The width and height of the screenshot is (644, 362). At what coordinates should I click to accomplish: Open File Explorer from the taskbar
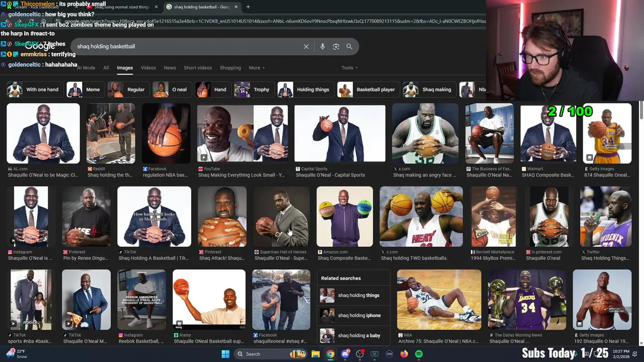click(x=315, y=354)
